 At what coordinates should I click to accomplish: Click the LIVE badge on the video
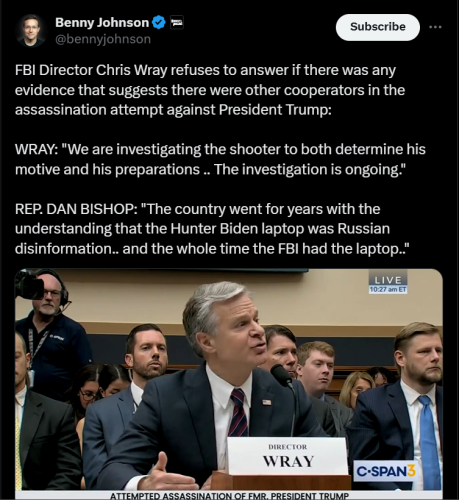click(x=388, y=279)
